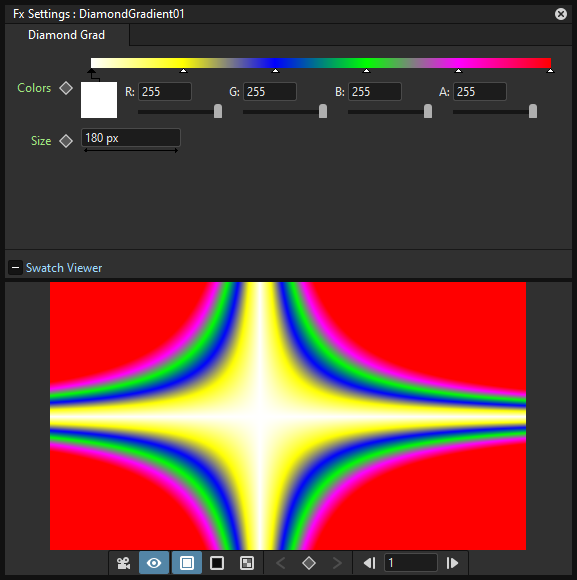577x580 pixels.
Task: Click the camera view icon
Action: (124, 563)
